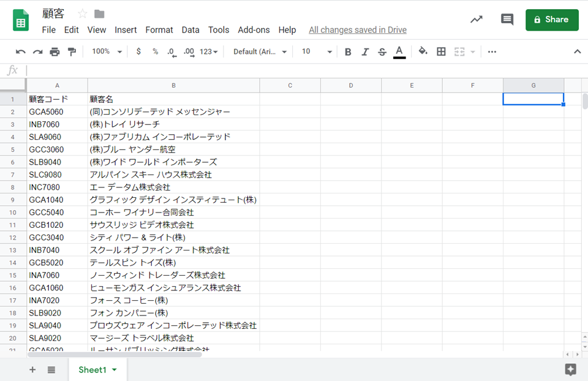This screenshot has width=588, height=381.
Task: Select row 10 header
Action: (13, 213)
